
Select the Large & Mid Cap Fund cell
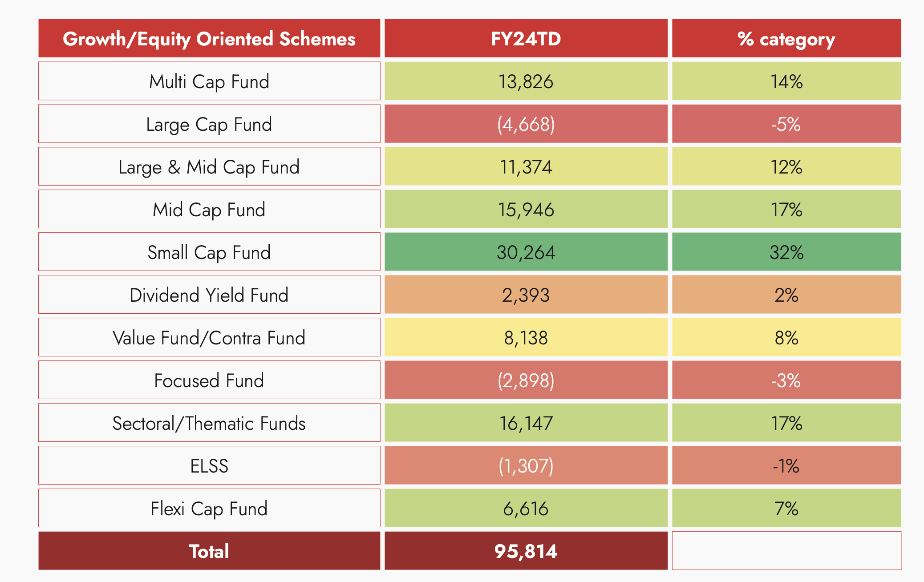click(209, 167)
